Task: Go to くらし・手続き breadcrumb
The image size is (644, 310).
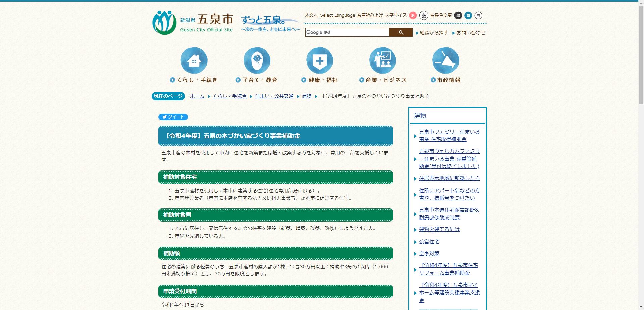Action: (229, 96)
